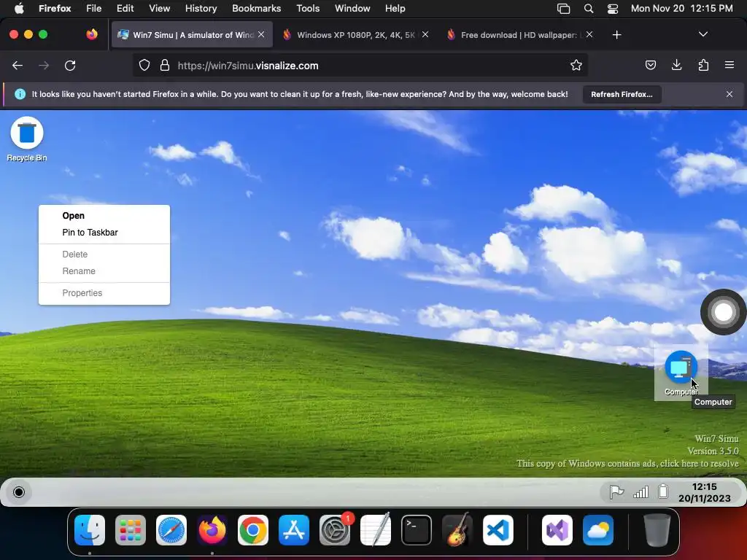Open the Help menu
Viewport: 747px width, 560px height.
pos(395,8)
